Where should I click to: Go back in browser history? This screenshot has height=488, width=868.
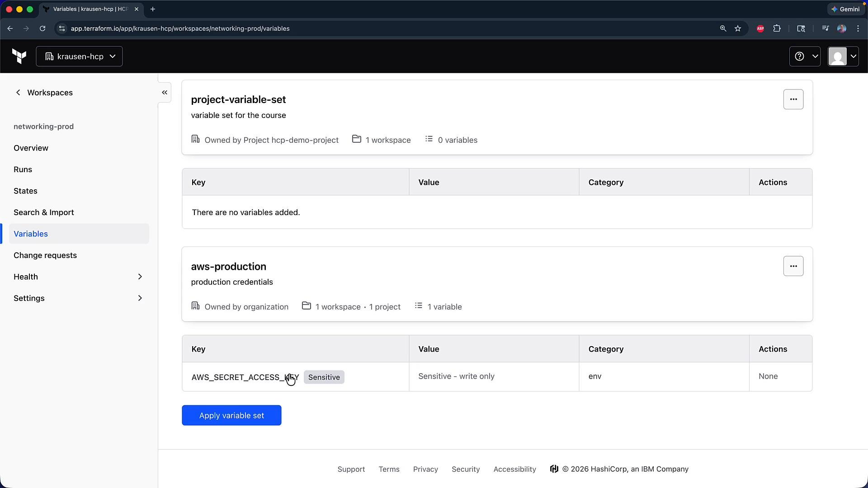(10, 28)
